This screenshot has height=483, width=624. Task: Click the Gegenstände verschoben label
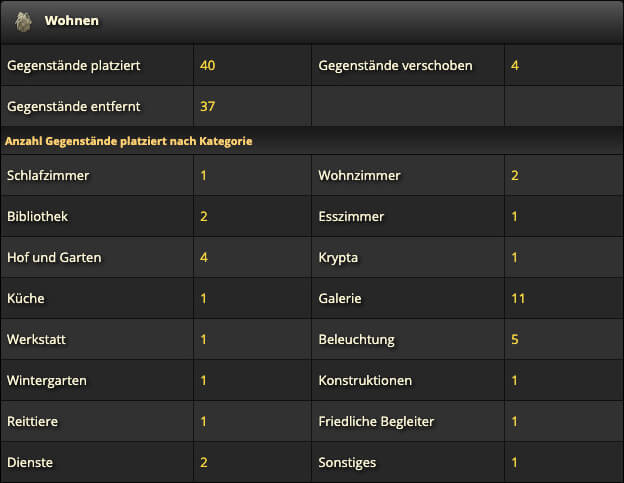(395, 66)
